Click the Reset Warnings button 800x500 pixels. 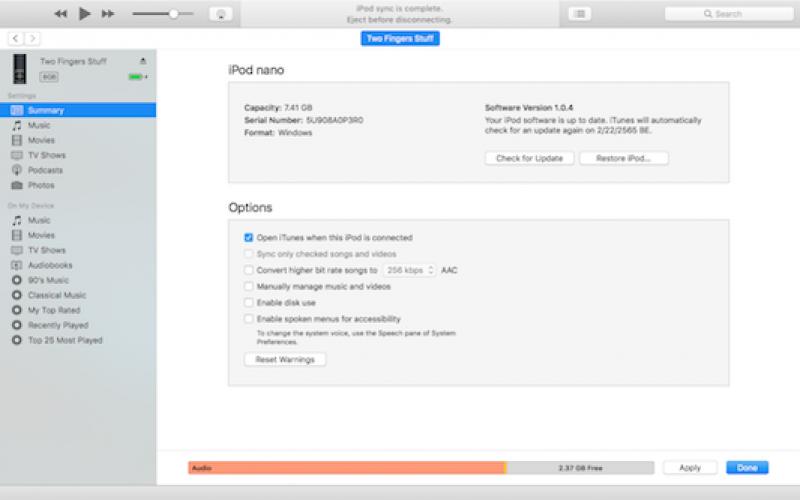tap(285, 360)
